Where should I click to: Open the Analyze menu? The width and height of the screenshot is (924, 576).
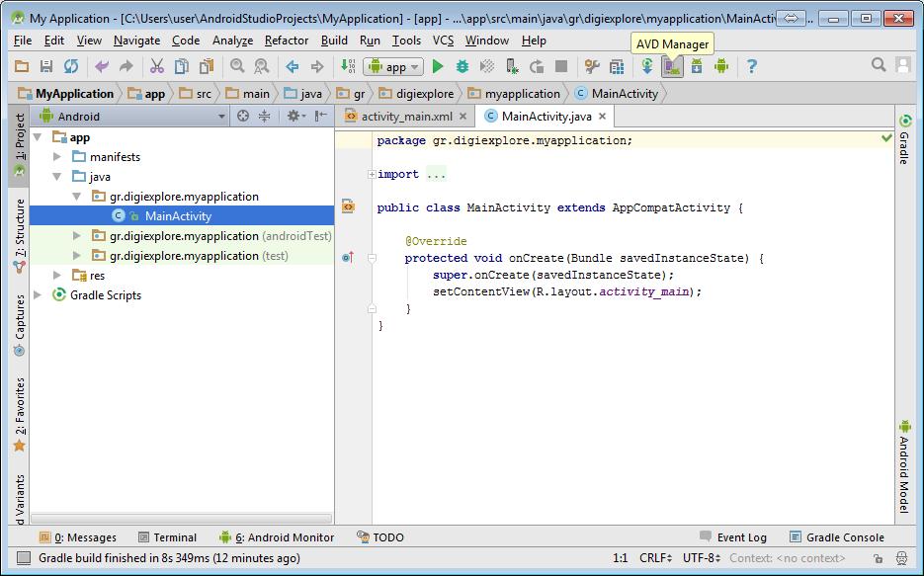tap(233, 41)
